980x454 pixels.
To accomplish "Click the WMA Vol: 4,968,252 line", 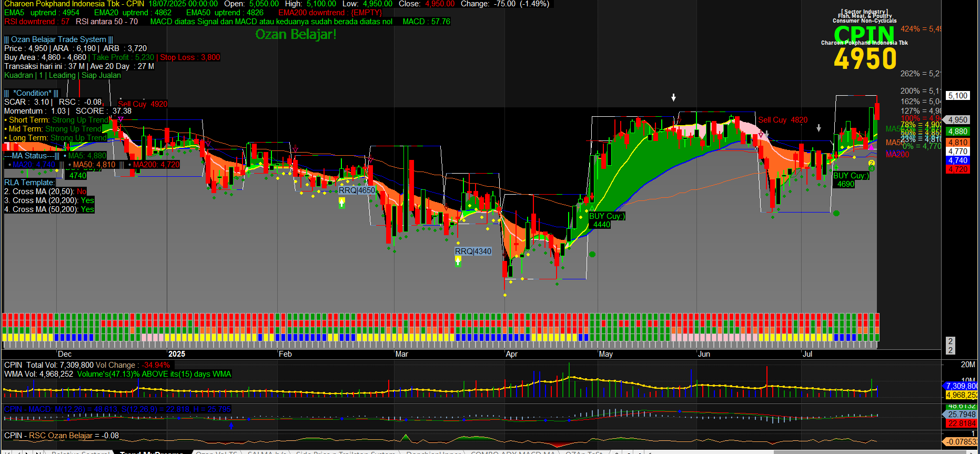I will click(x=38, y=374).
